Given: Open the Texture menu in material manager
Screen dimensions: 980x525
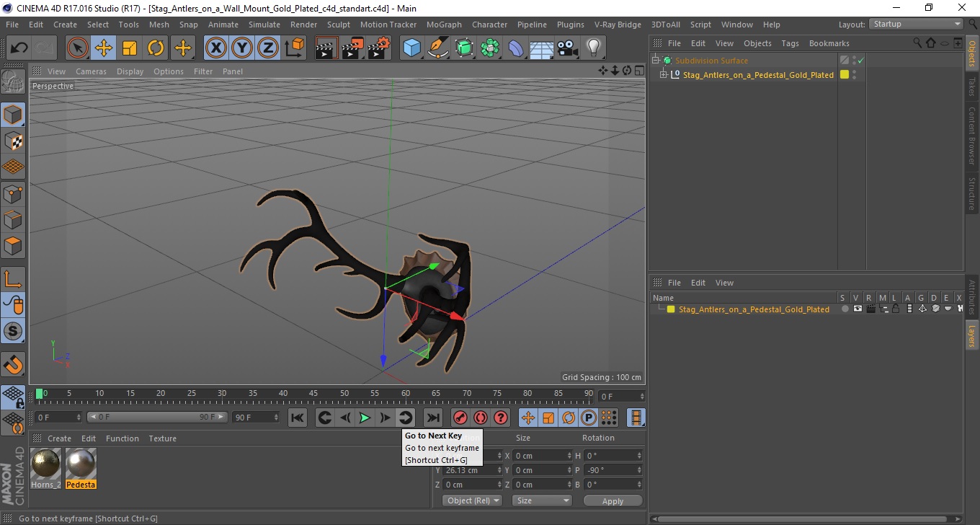Looking at the screenshot, I should [163, 438].
